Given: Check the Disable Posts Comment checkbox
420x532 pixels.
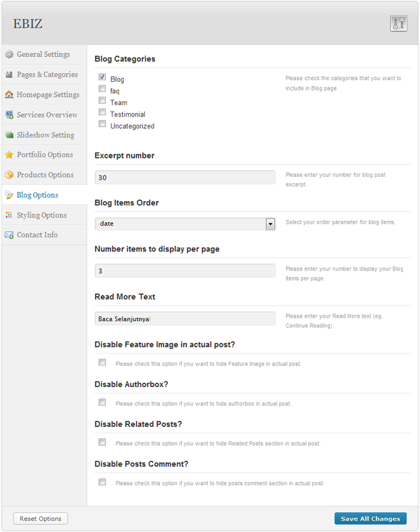Looking at the screenshot, I should (x=102, y=482).
